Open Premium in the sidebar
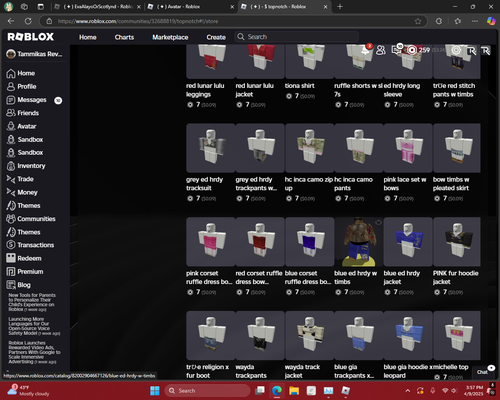500x400 pixels. (25, 272)
